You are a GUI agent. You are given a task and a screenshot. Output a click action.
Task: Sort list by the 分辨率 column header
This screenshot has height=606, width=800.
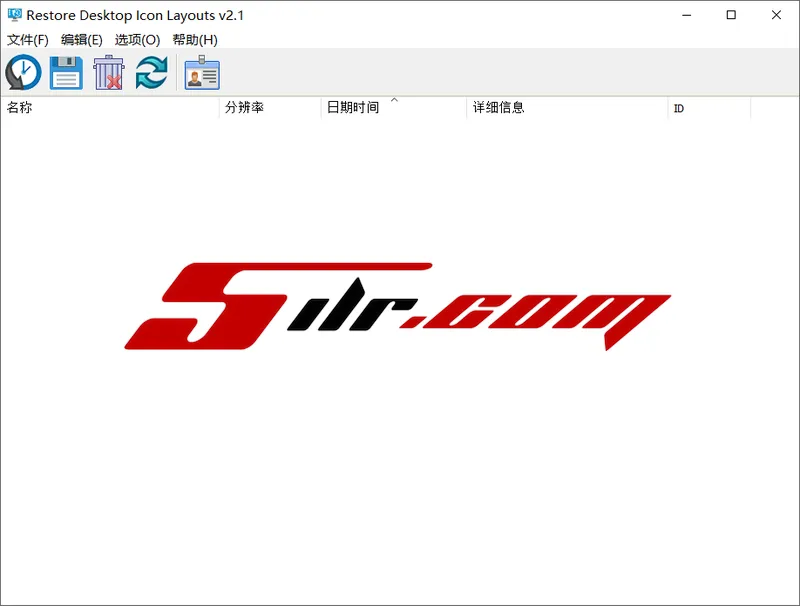tap(270, 108)
